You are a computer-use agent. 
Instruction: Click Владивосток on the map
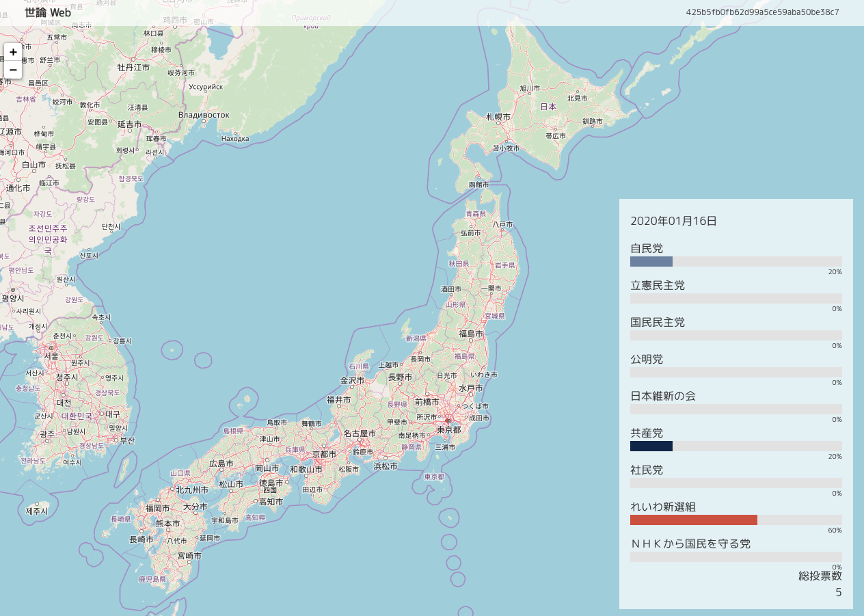coord(204,114)
